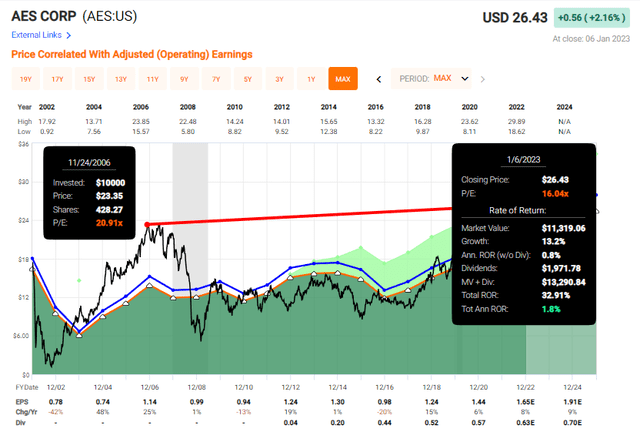Click the 12/24 dividend estimate 0.70E

pos(573,423)
